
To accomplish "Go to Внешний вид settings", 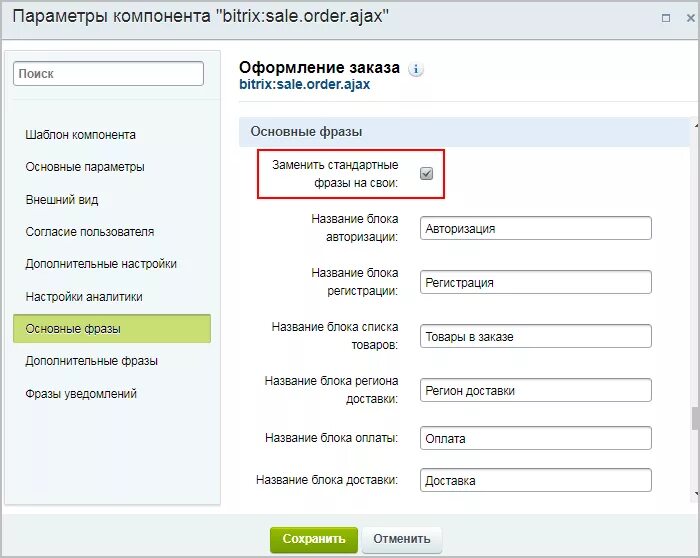I will pos(62,200).
